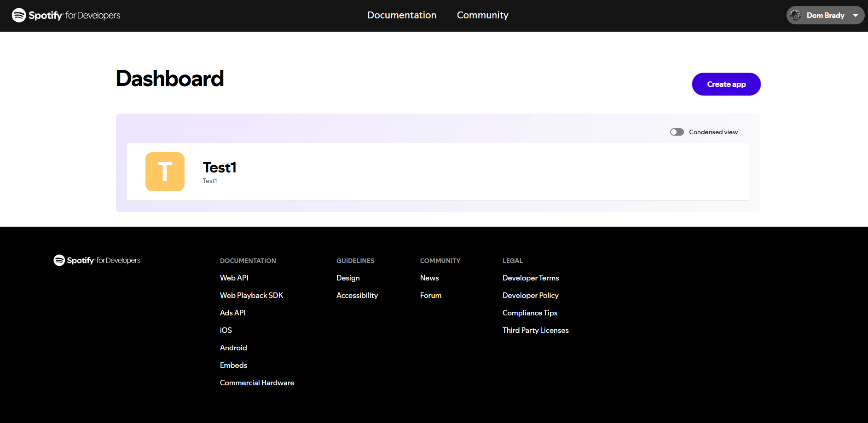Image resolution: width=868 pixels, height=423 pixels.
Task: Click the Condensed view label text
Action: (x=713, y=132)
